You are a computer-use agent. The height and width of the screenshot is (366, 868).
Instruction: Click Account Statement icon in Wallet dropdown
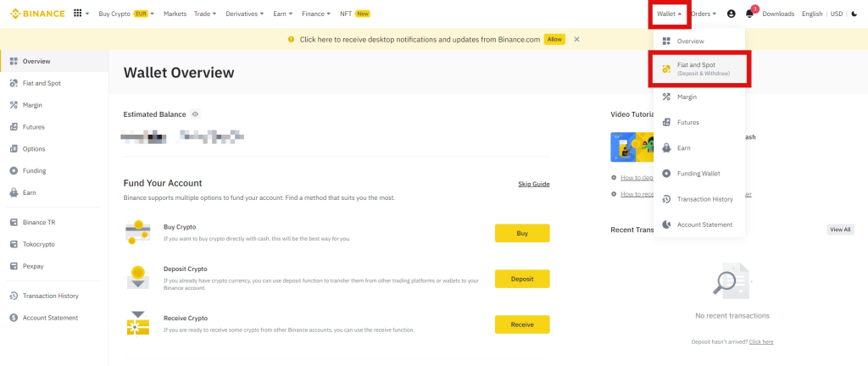(x=666, y=225)
